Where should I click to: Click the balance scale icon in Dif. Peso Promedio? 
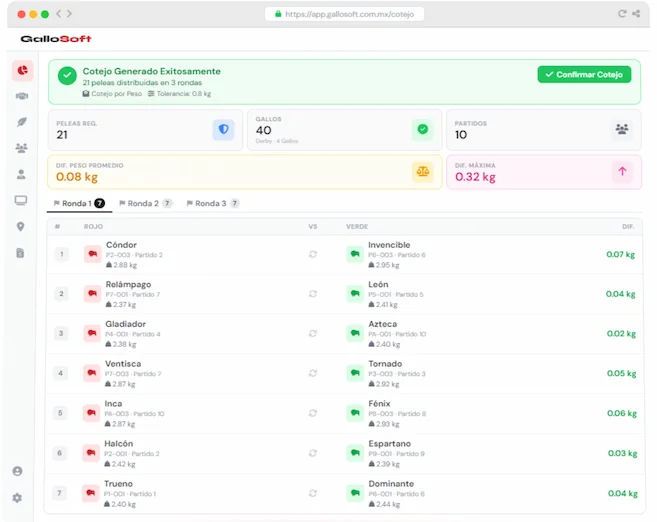coord(422,171)
